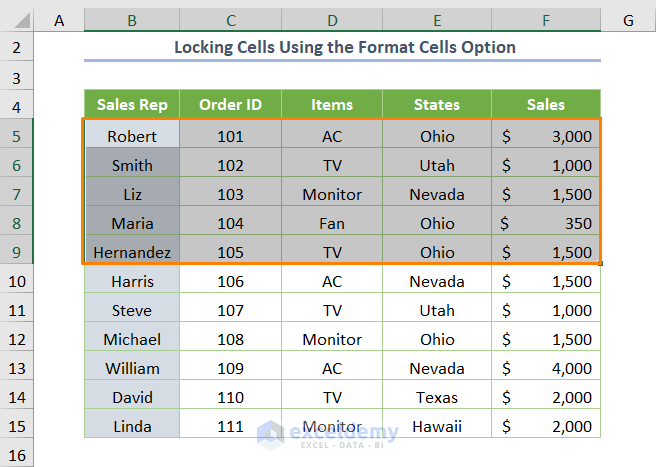
Task: Select column A header
Action: [x=59, y=20]
